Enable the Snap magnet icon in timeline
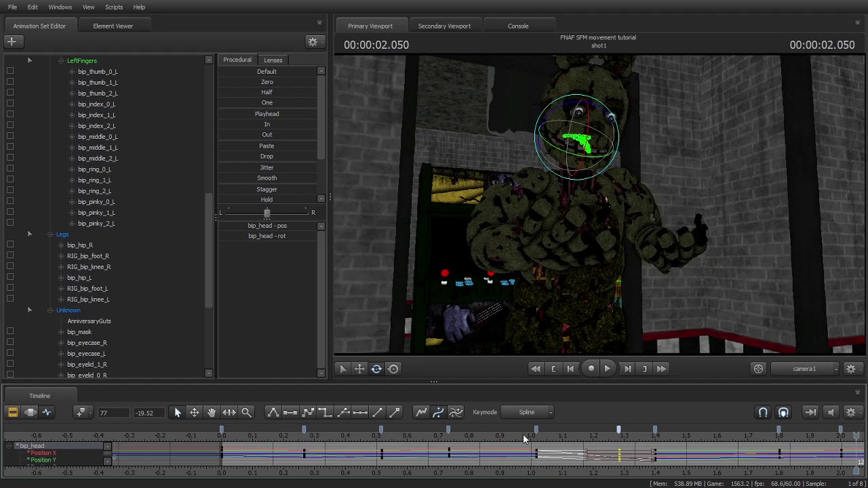 pyautogui.click(x=763, y=412)
